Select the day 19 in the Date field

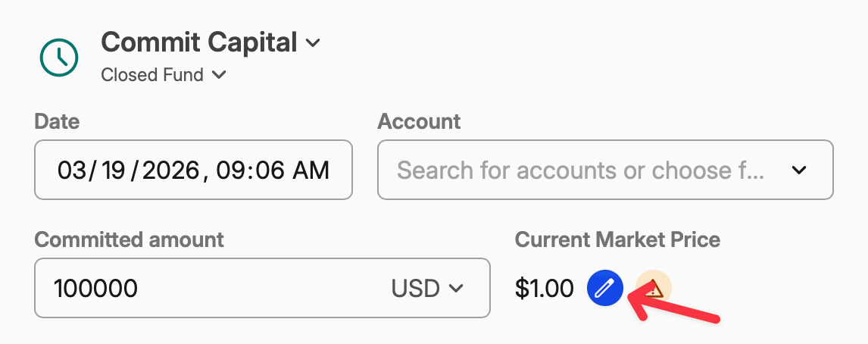coord(113,170)
